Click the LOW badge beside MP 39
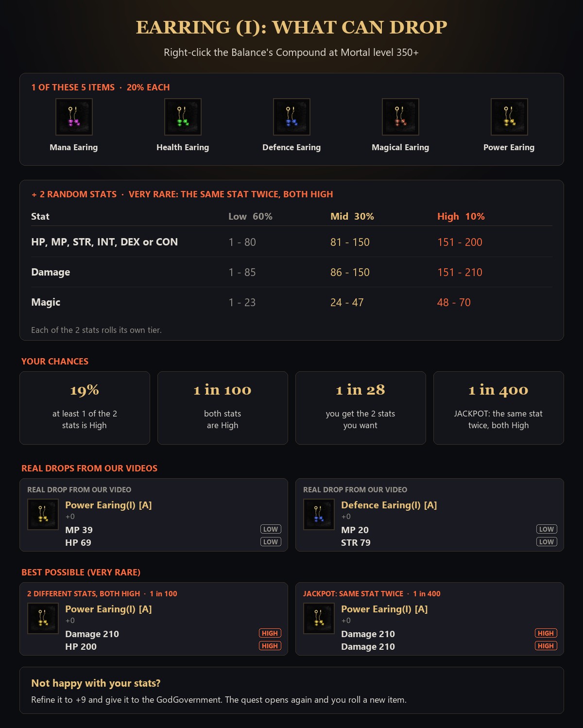The image size is (583, 728). click(x=271, y=529)
